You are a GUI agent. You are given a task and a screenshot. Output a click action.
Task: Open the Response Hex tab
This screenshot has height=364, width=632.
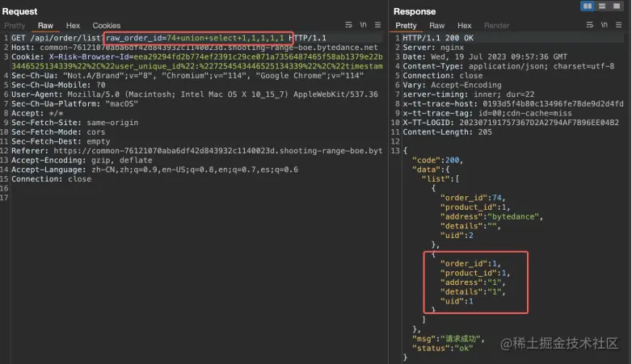point(465,25)
